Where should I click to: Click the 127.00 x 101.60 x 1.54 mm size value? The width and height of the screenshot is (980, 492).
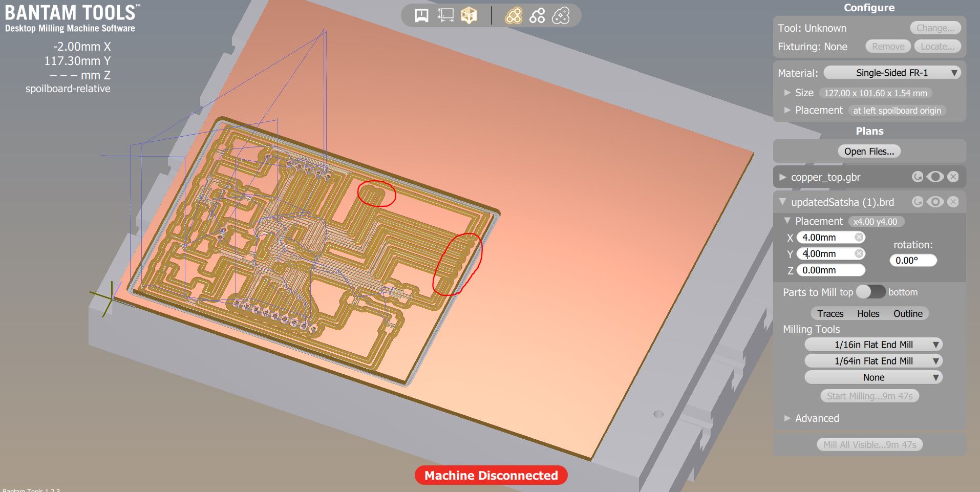[x=876, y=93]
